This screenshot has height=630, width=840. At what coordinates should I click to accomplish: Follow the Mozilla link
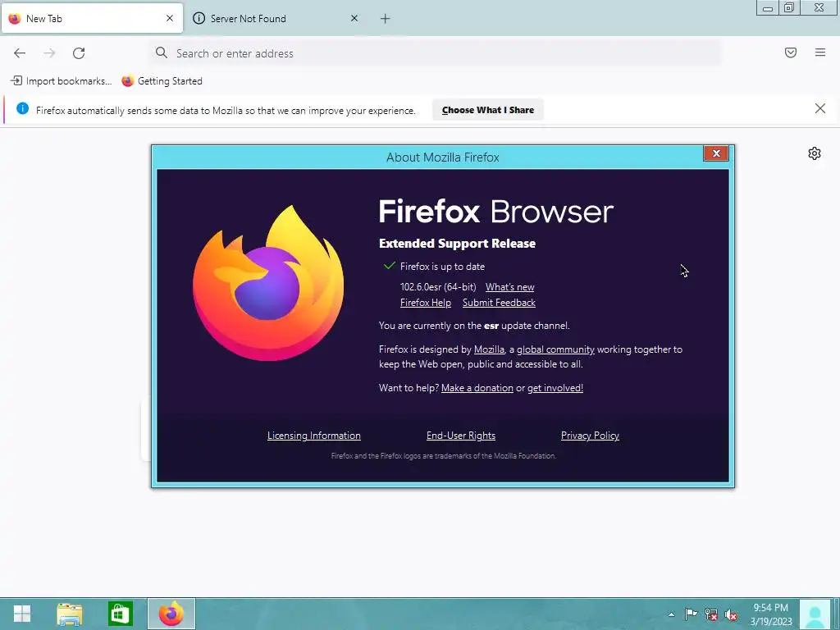[489, 349]
